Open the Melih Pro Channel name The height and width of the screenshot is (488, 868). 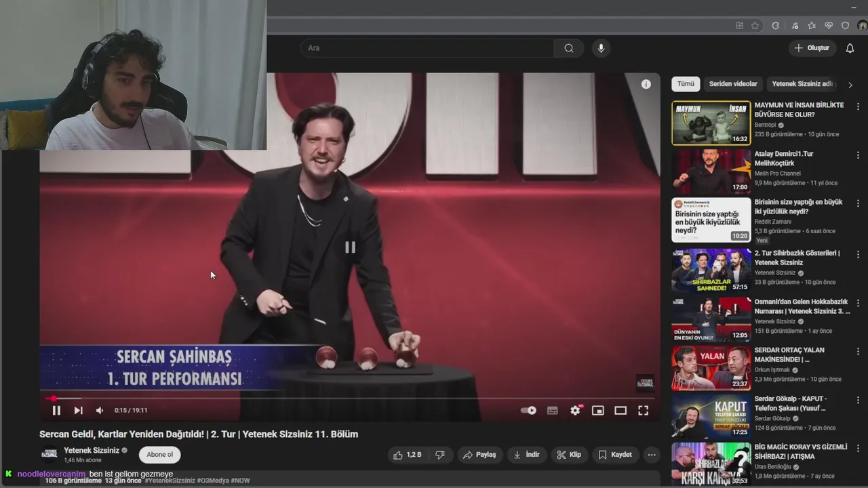[x=777, y=174]
